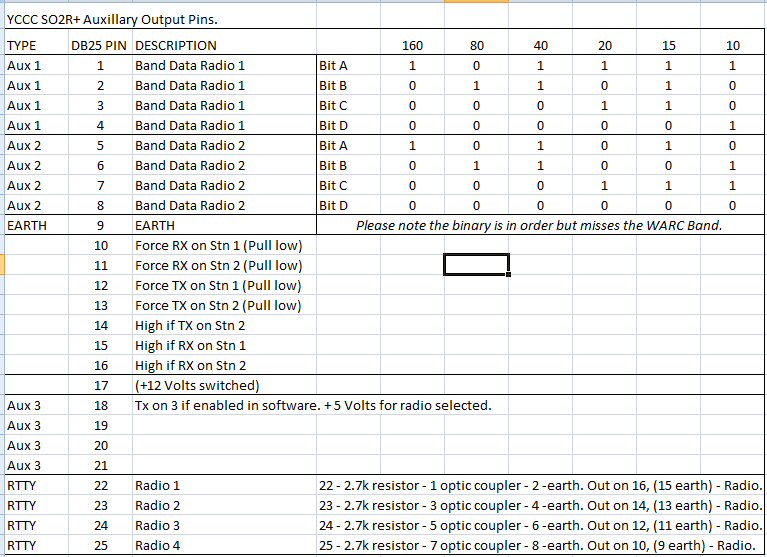Select the '160' band column header
The width and height of the screenshot is (767, 557).
pos(412,45)
